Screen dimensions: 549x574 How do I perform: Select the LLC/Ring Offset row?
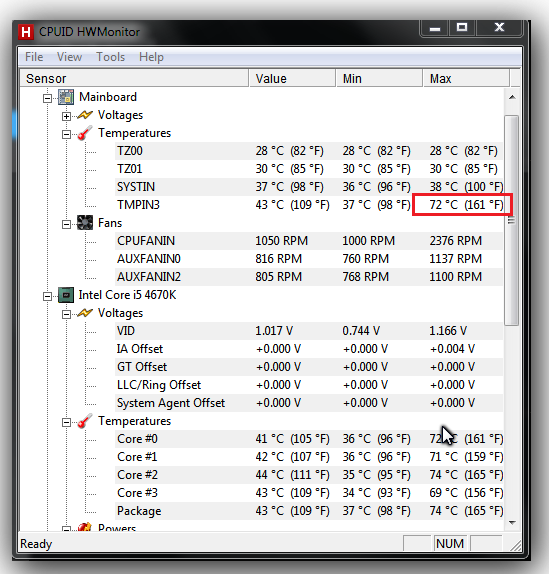(x=309, y=385)
